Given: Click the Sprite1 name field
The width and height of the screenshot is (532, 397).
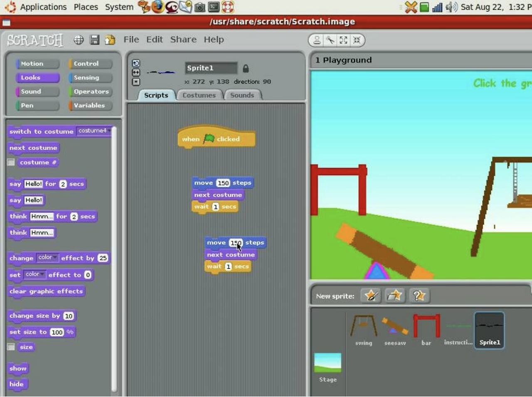Looking at the screenshot, I should [211, 68].
